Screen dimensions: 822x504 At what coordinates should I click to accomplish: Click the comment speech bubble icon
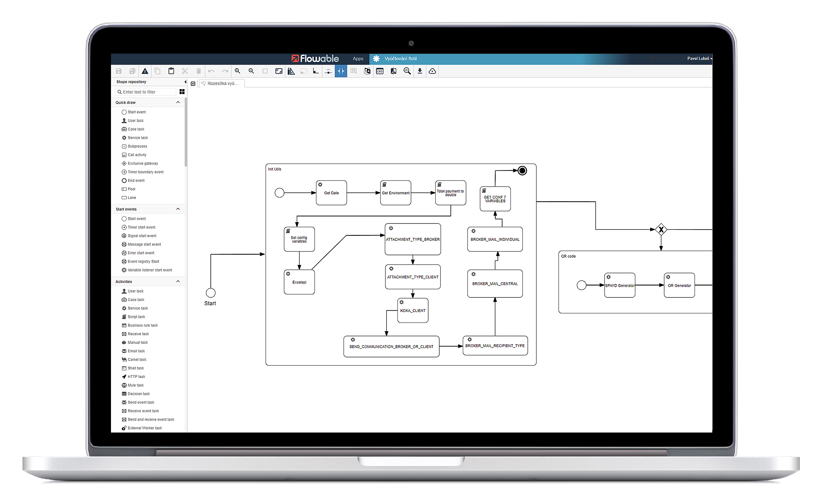[353, 71]
